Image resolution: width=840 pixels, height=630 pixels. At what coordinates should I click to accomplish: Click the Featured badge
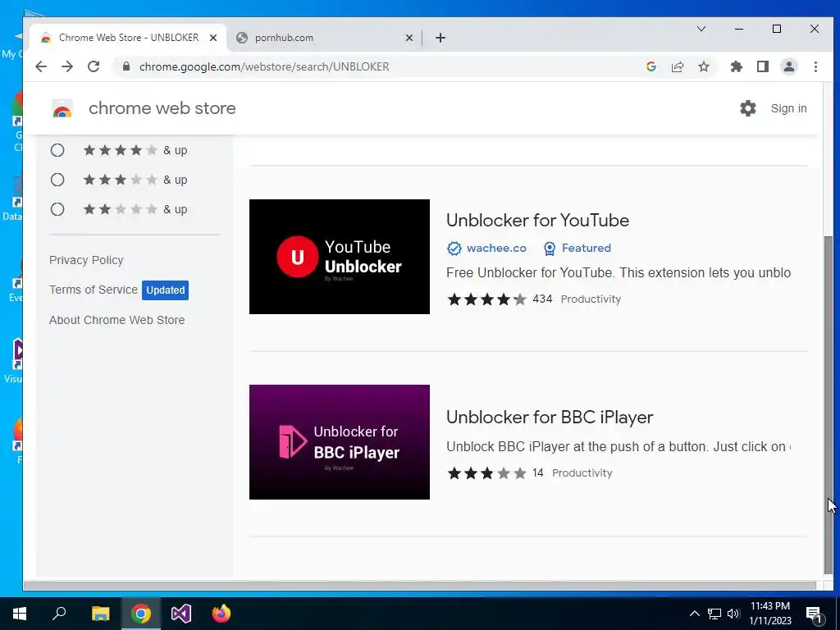point(577,248)
